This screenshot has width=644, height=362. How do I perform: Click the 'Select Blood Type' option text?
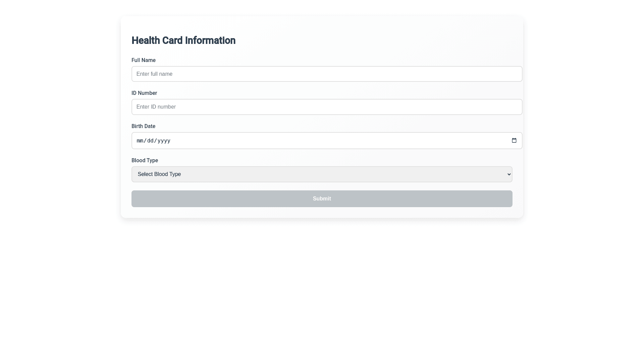click(159, 174)
